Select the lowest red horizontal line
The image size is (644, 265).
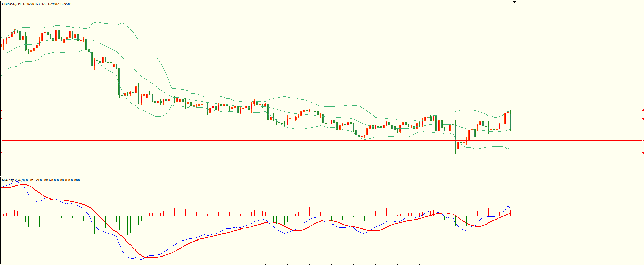pyautogui.click(x=322, y=153)
